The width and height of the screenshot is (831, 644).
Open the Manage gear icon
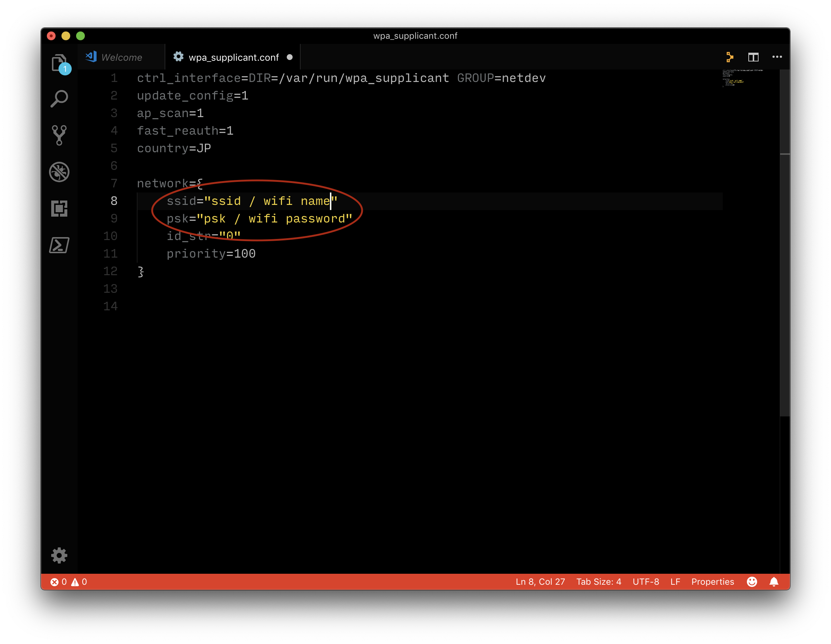tap(59, 556)
